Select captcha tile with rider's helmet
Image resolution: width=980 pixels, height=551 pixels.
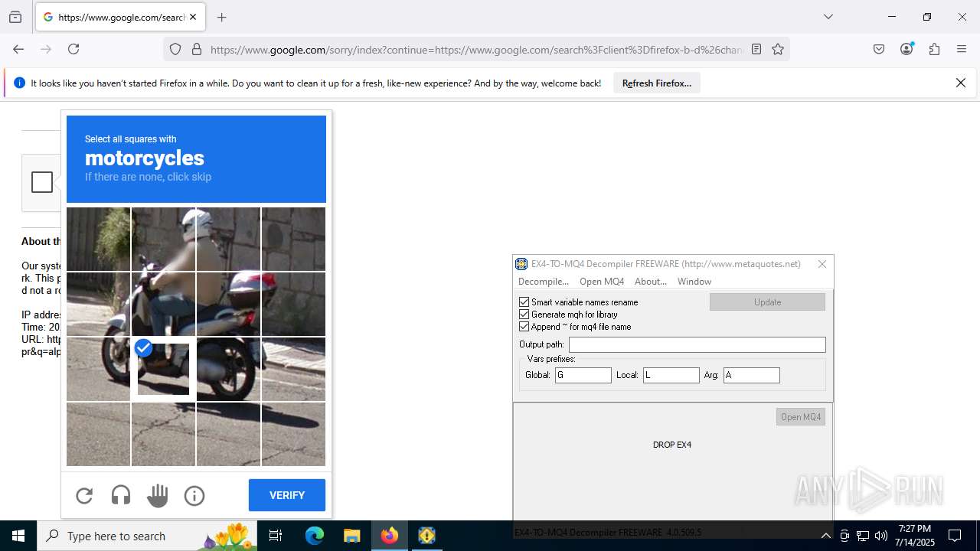[x=228, y=239]
